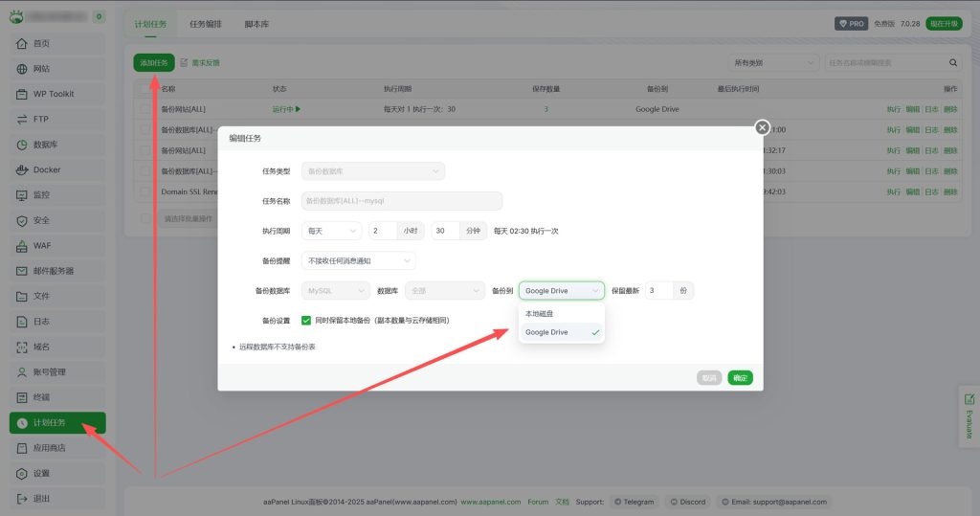Select 本地磁盘 from the dropdown list

click(540, 313)
